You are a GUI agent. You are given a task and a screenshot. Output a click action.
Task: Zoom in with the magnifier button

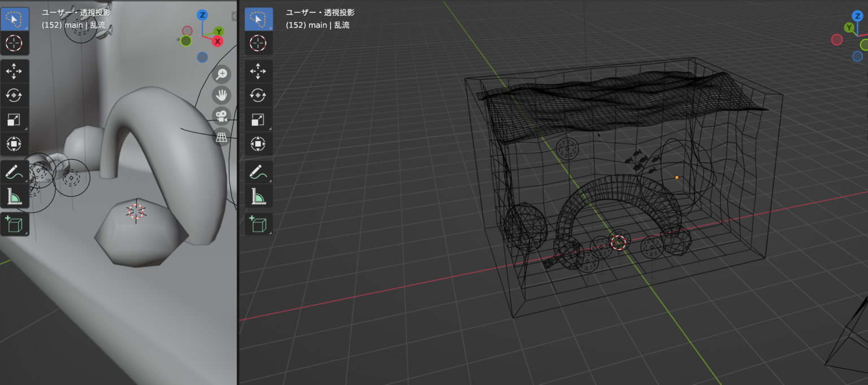click(222, 74)
